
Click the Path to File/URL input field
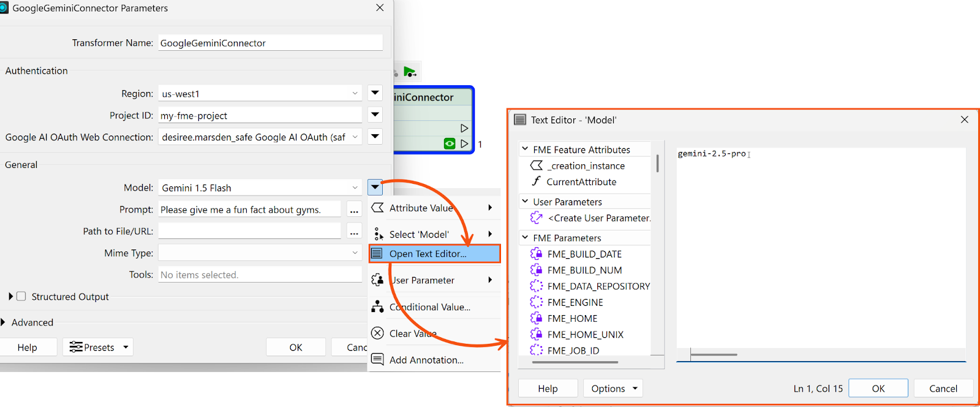pos(249,231)
